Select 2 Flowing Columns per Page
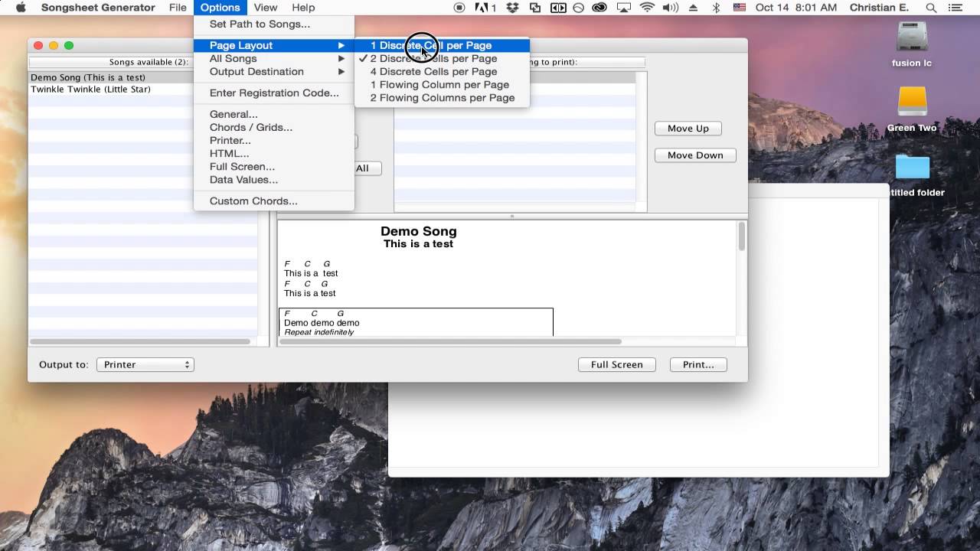980x551 pixels. (442, 98)
